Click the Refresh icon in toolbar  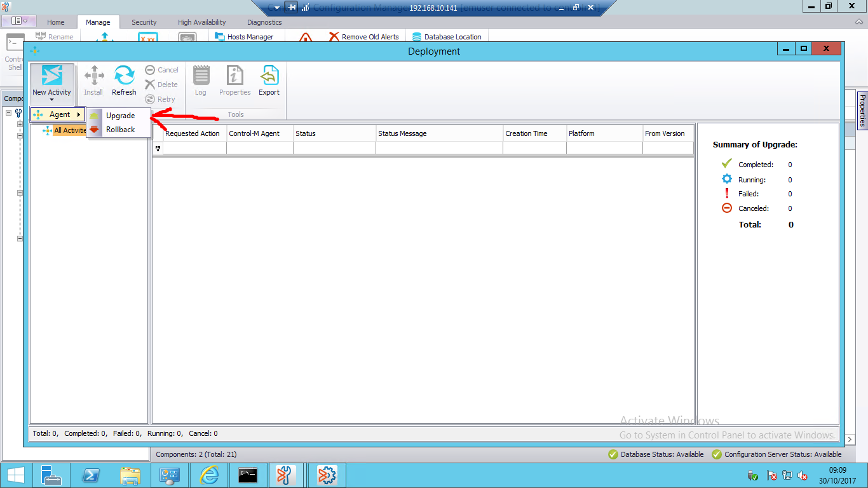(124, 76)
